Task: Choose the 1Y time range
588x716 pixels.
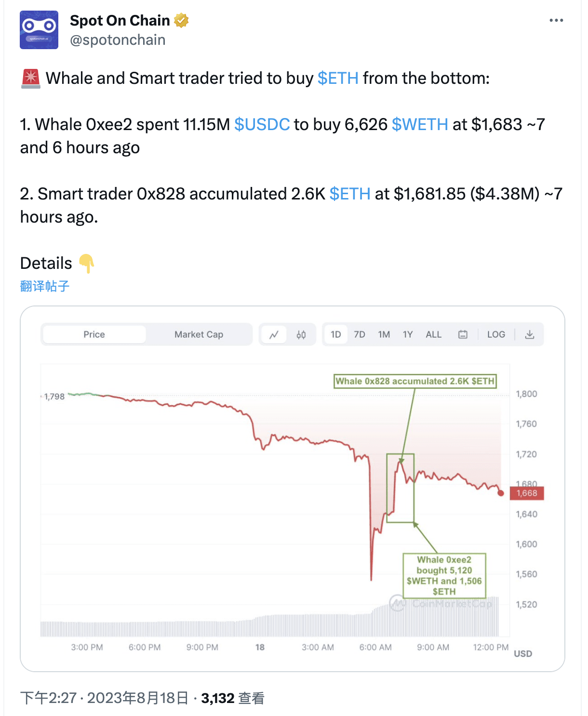Action: click(408, 334)
